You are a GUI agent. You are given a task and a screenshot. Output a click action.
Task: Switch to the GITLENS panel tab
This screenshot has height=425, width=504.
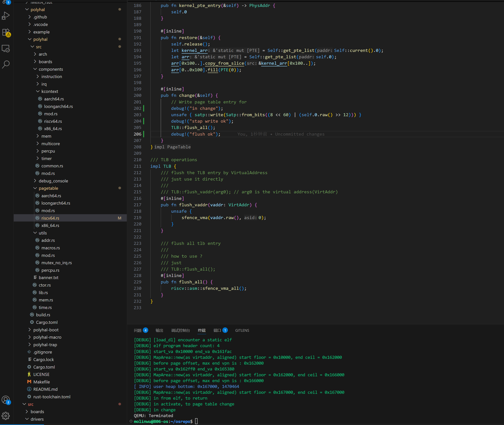click(242, 330)
